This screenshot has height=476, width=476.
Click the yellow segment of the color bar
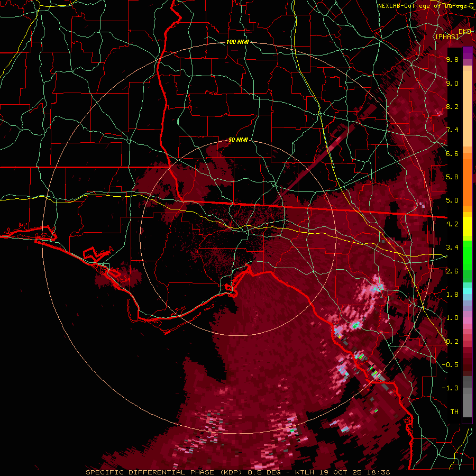(x=467, y=226)
